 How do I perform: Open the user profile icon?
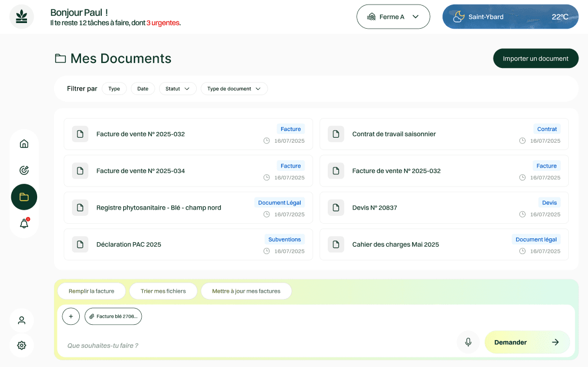click(x=22, y=320)
